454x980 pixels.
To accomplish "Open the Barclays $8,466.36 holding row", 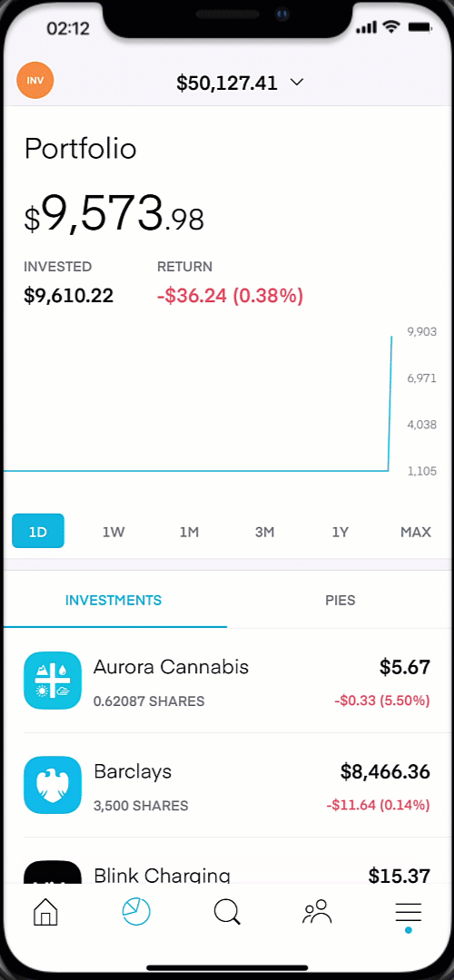I will click(x=227, y=785).
